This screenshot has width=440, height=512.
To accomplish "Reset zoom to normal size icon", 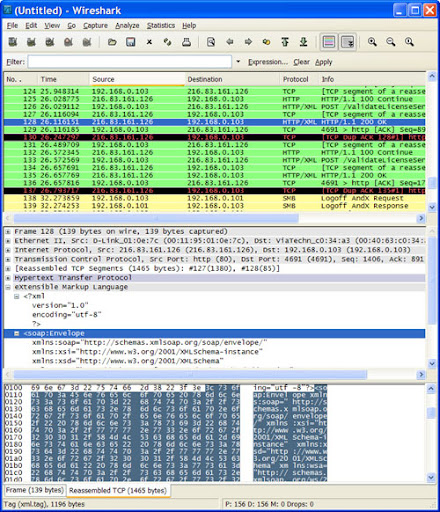I will point(409,42).
